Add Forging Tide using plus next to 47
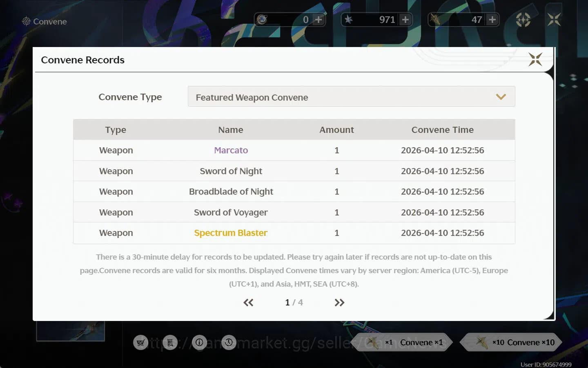Viewport: 588px width, 368px height. point(492,20)
